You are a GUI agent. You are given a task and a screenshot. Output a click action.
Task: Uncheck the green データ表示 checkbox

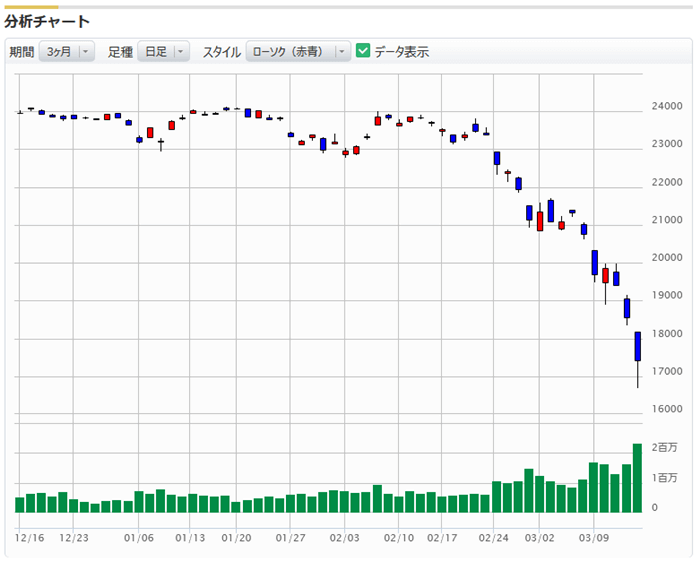[363, 51]
